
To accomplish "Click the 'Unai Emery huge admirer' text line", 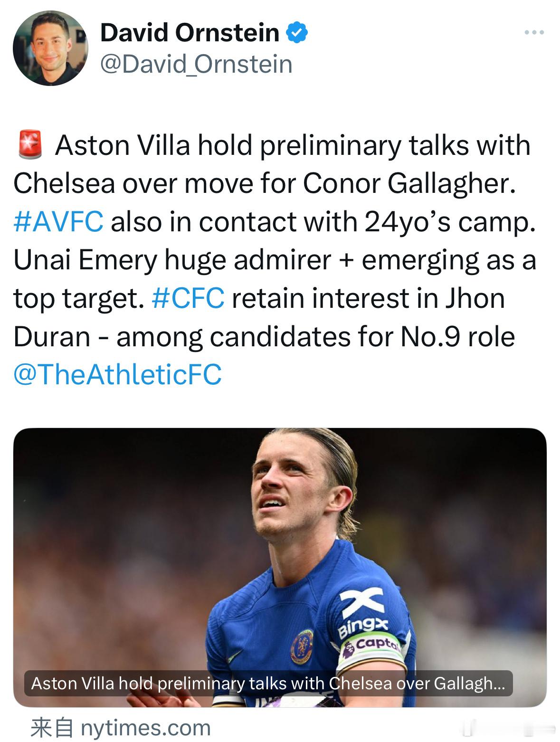I will 172,260.
